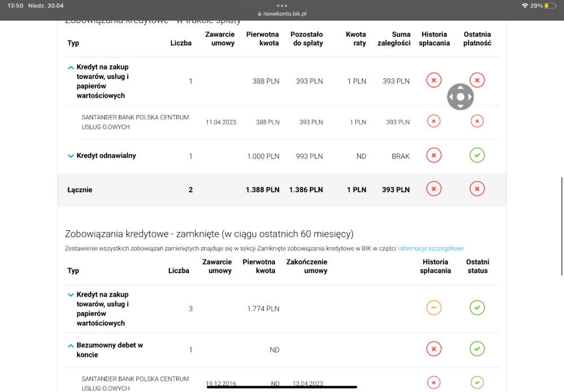
Task: Tap the red X last payment icon in the Łącznie row
Action: point(477,189)
